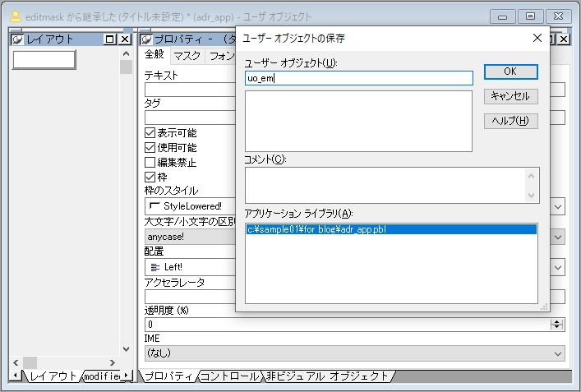
Task: Switch to the マスク tab
Action: point(187,56)
